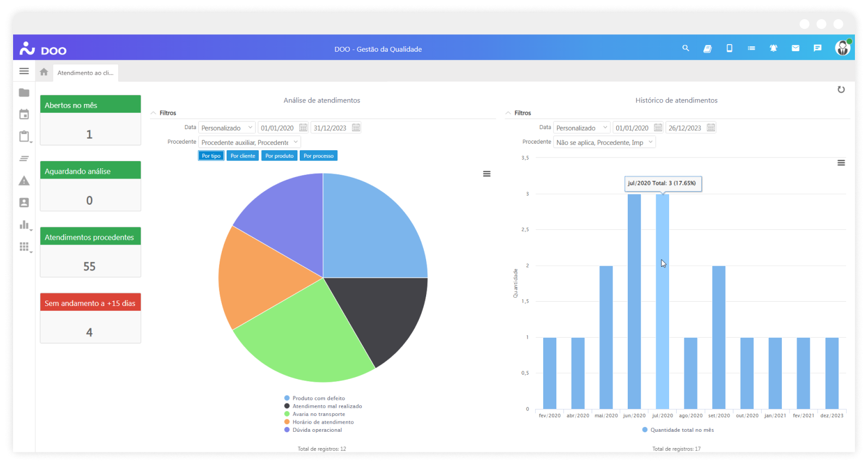Select the Por produto button

(x=279, y=156)
